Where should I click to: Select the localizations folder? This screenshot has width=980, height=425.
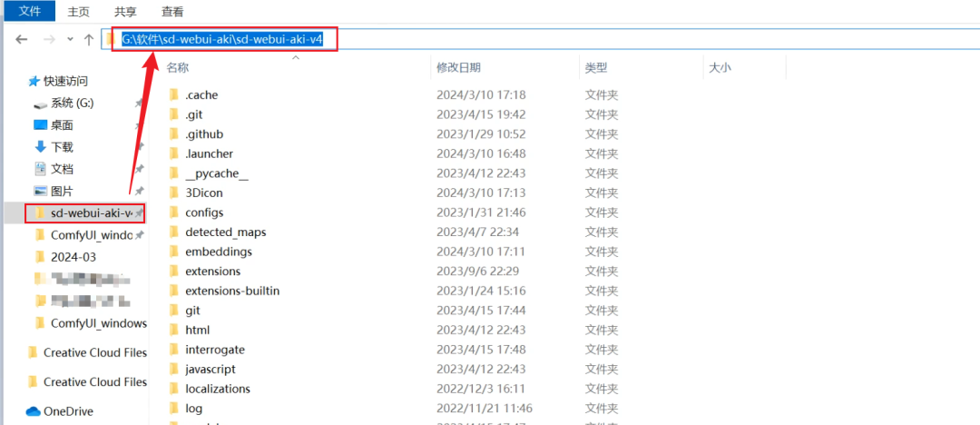[218, 388]
